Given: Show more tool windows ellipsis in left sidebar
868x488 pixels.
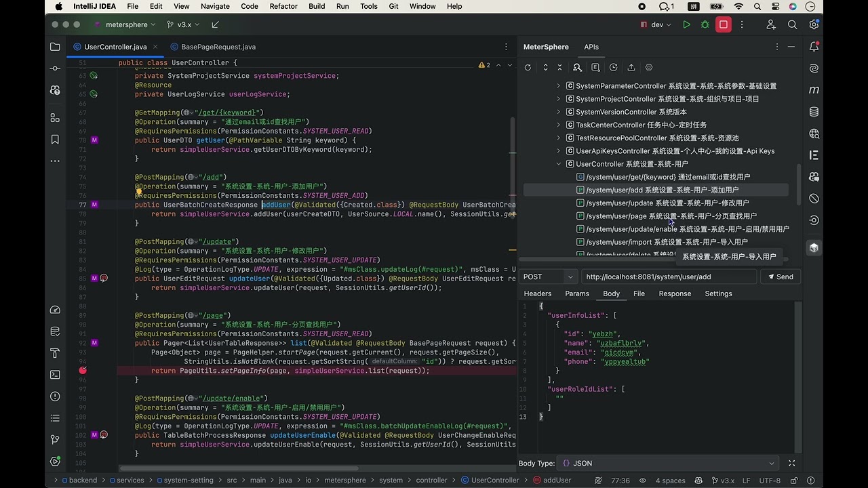Looking at the screenshot, I should click(55, 161).
